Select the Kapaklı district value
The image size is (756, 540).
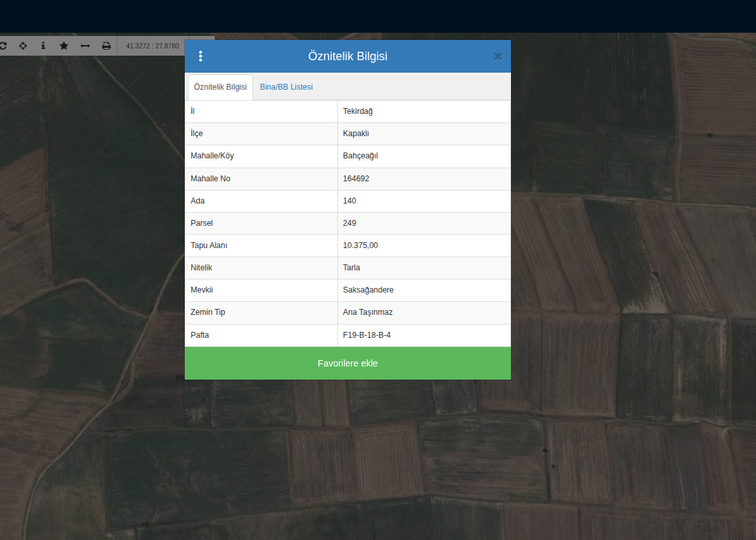[356, 134]
